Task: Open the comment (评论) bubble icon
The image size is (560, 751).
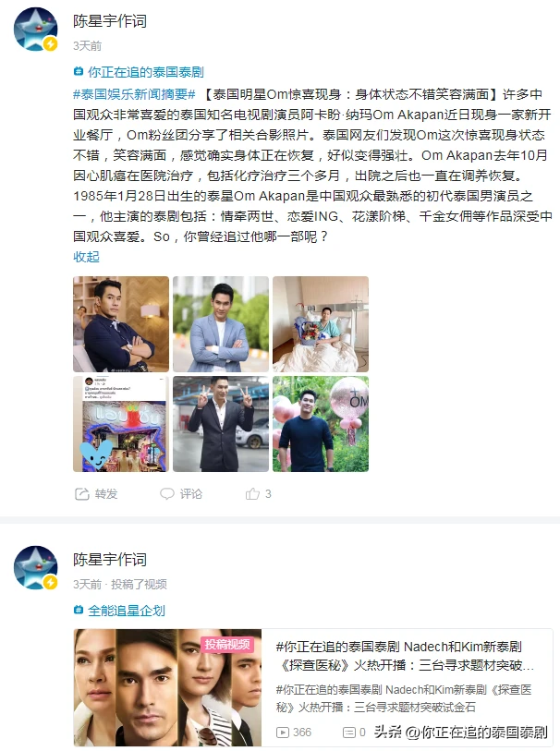Action: click(x=167, y=494)
